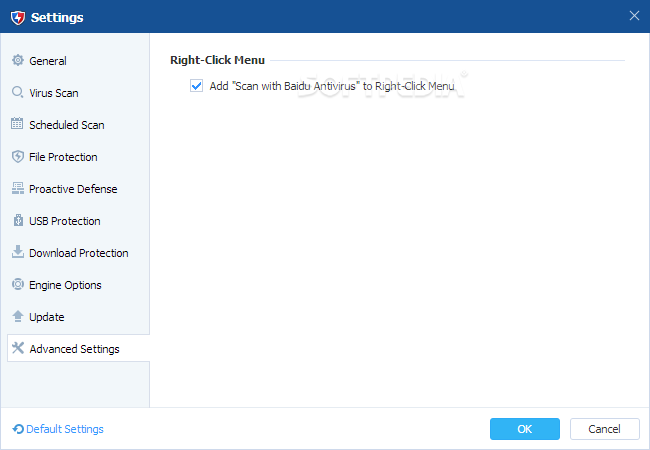Uncheck the Add Scan with Baidu Antivirus checkbox
Screen dimensions: 650x450
coord(196,86)
